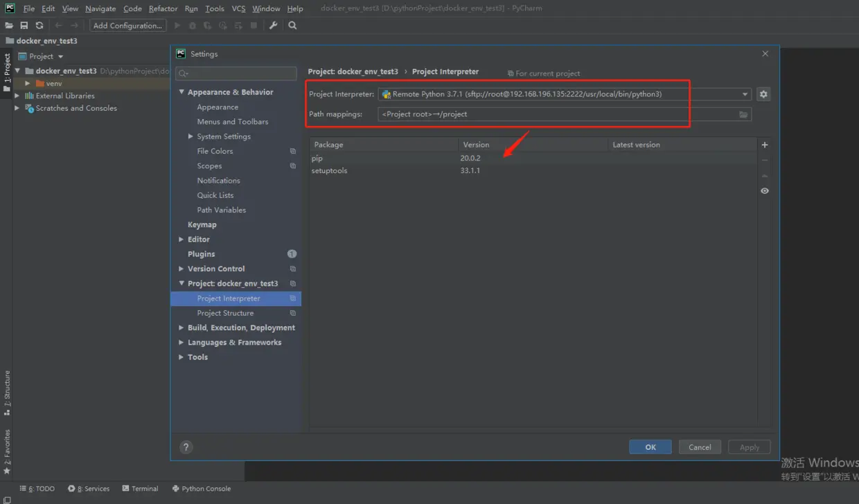Open the Refactor menu
Viewport: 859px width, 504px height.
tap(163, 8)
